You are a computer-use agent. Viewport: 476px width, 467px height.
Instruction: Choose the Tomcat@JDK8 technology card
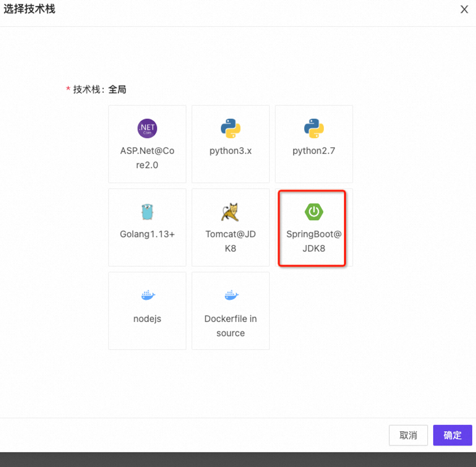point(231,227)
